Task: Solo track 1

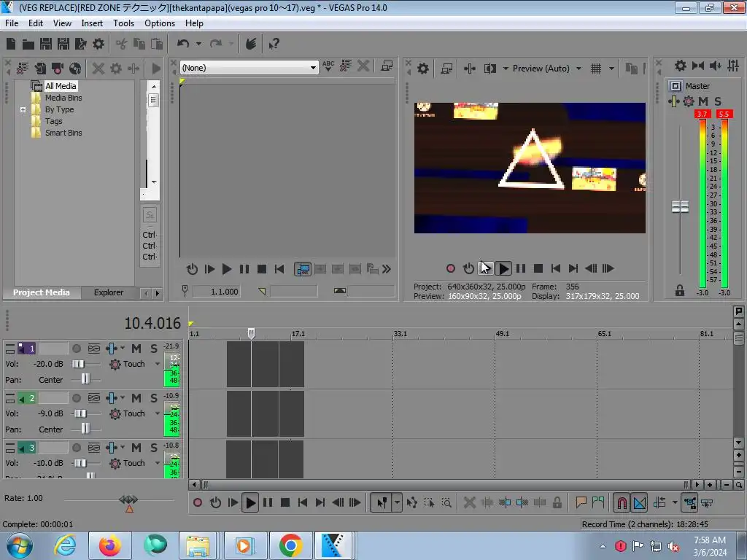Action: tap(153, 349)
